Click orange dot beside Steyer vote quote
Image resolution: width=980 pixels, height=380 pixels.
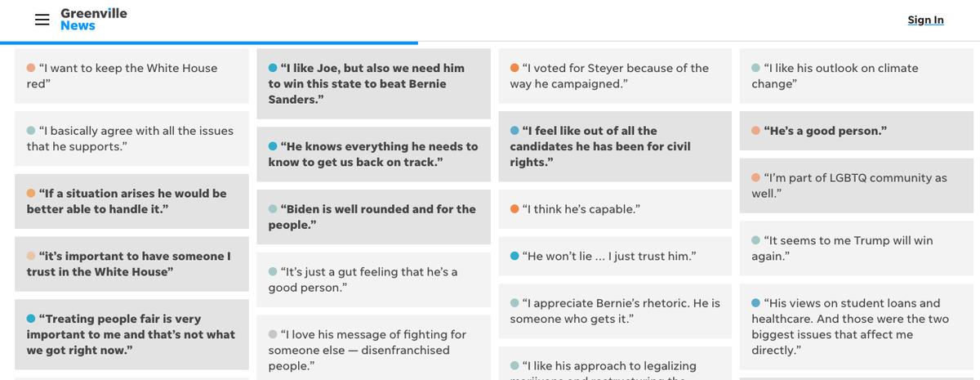(514, 68)
